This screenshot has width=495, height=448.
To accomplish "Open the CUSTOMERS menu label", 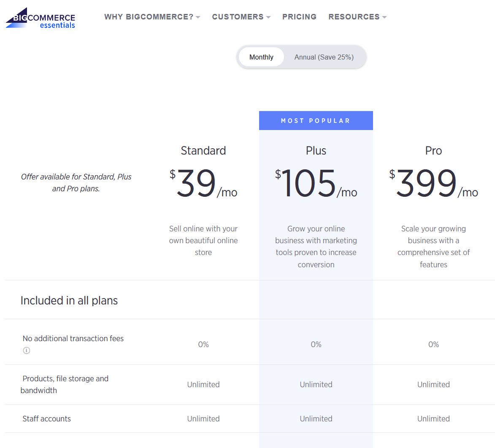I will pos(238,17).
